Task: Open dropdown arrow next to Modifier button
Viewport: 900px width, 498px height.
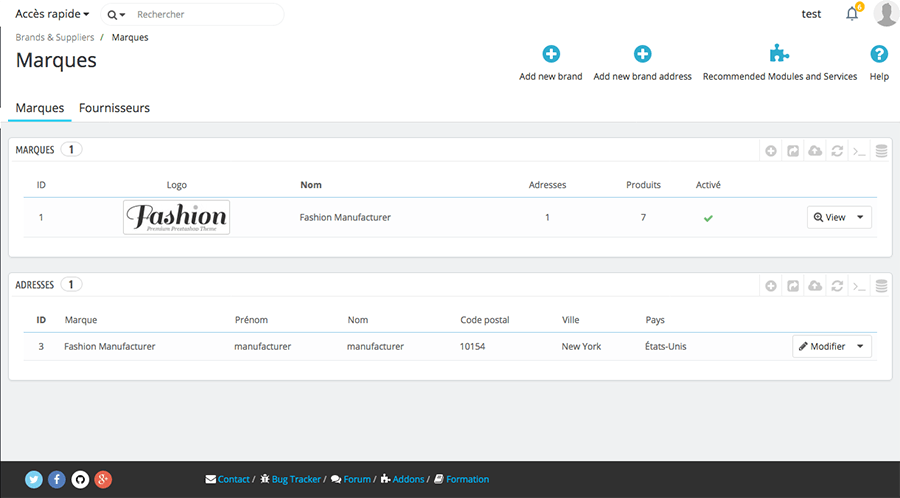Action: 861,346
